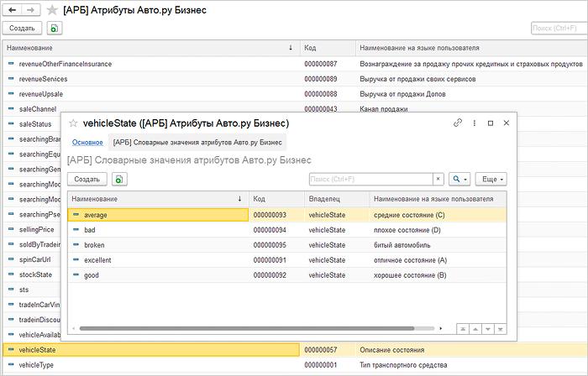Select revenueServices in the main list
Image resolution: width=588 pixels, height=376 pixels.
tap(295, 79)
